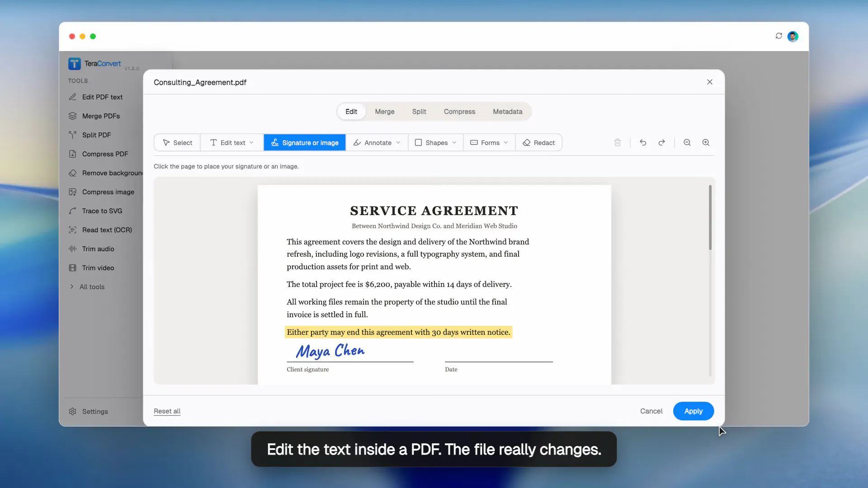This screenshot has height=488, width=868.
Task: Zoom in on the document
Action: click(706, 143)
